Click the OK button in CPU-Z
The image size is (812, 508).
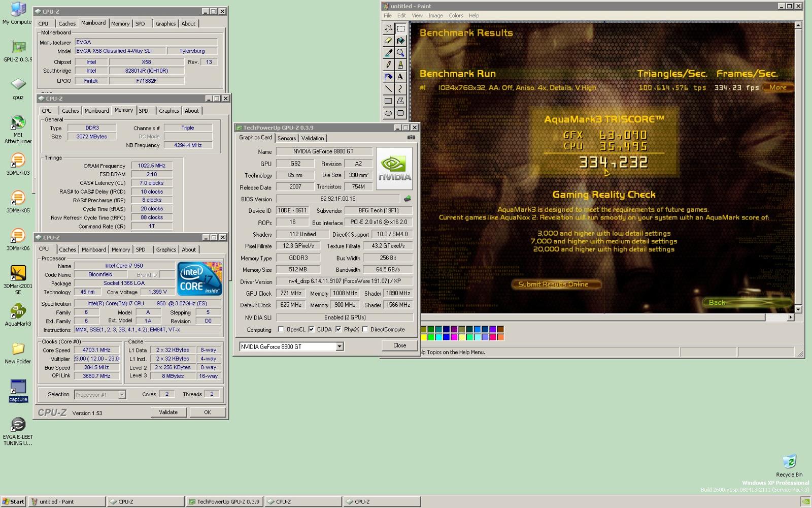pyautogui.click(x=207, y=412)
